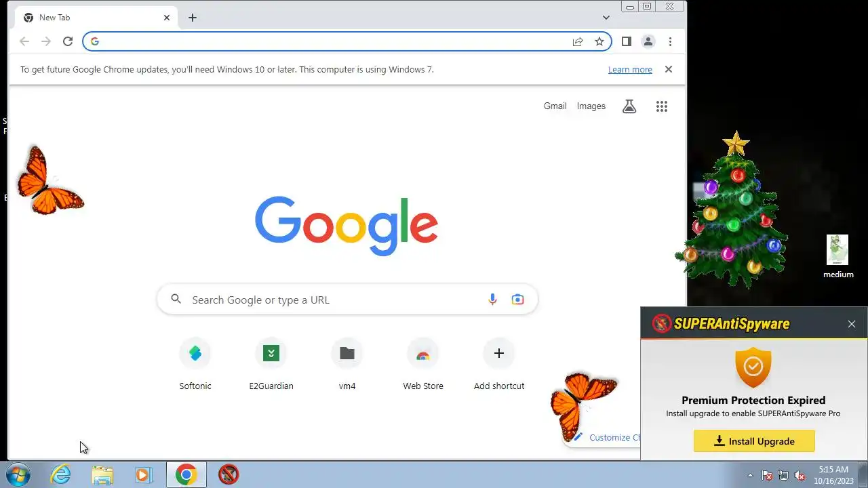Open SUPERAntiSpyware from the taskbar
This screenshot has width=868, height=488.
coord(229,474)
